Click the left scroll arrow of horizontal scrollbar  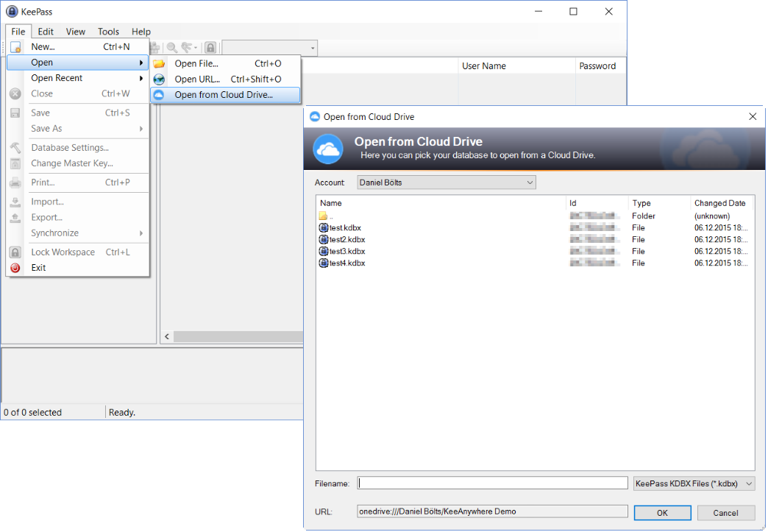click(x=167, y=336)
